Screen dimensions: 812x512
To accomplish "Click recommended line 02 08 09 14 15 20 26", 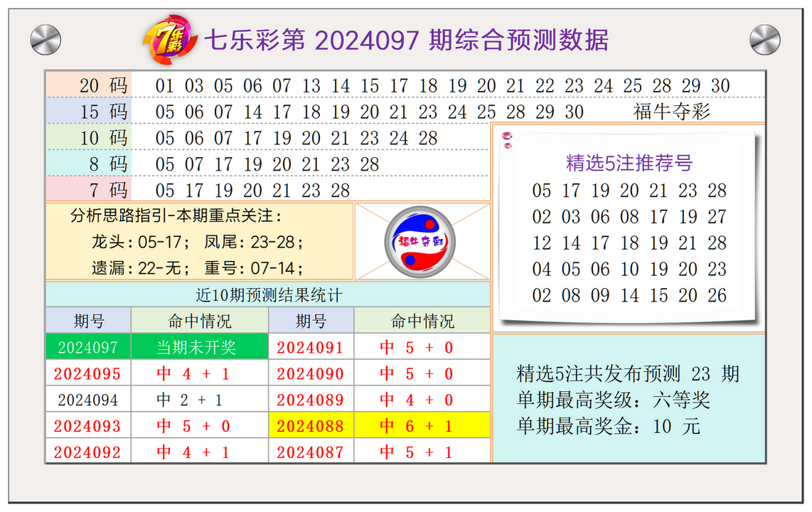I will coord(629,296).
